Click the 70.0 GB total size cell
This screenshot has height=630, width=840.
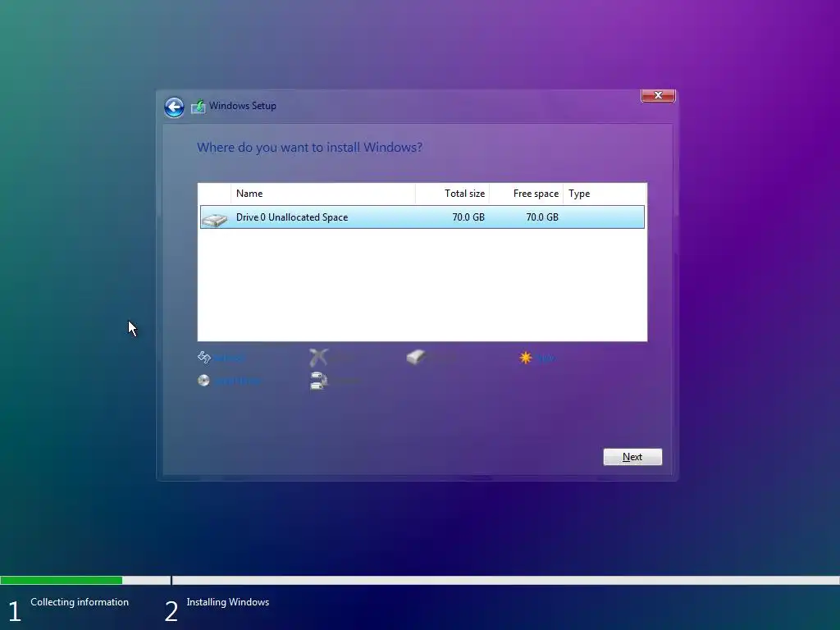click(x=468, y=217)
